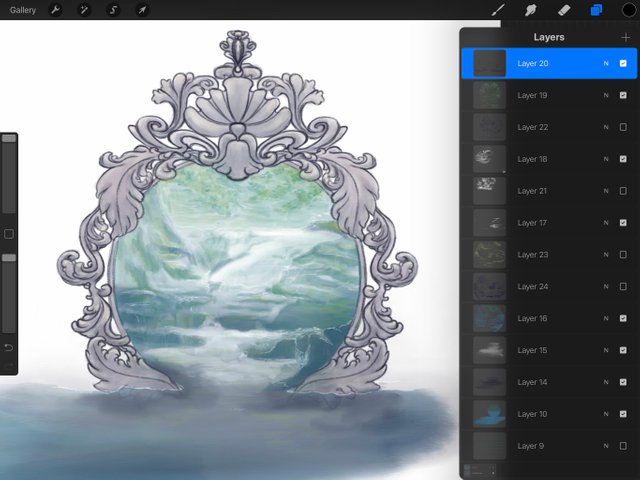The height and width of the screenshot is (480, 640).
Task: Open blend mode N for Layer 17
Action: click(606, 222)
